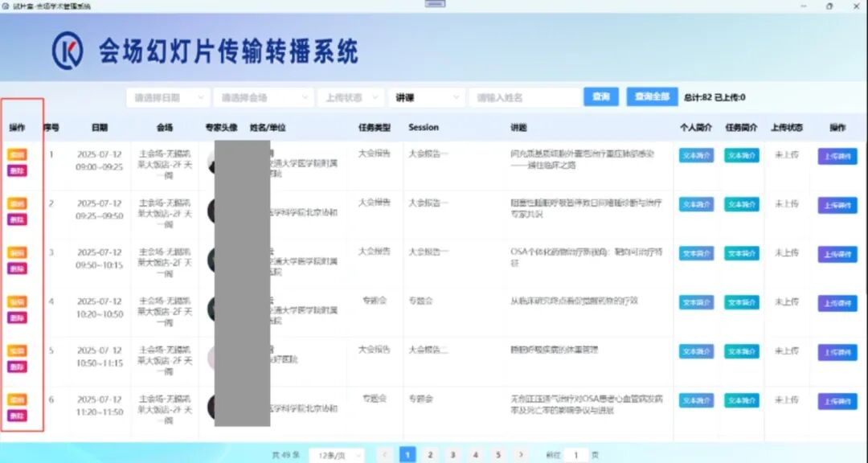Click the purple delete button in row 2

[x=17, y=219]
